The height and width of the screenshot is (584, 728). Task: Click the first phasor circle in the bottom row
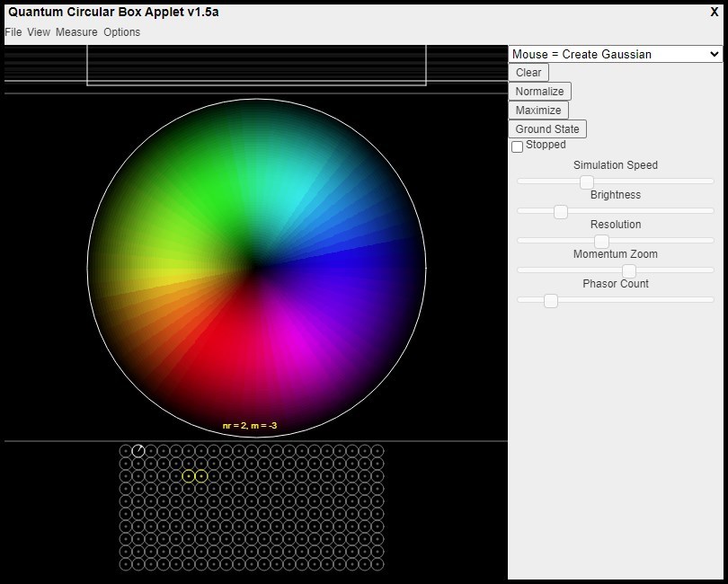pos(126,564)
